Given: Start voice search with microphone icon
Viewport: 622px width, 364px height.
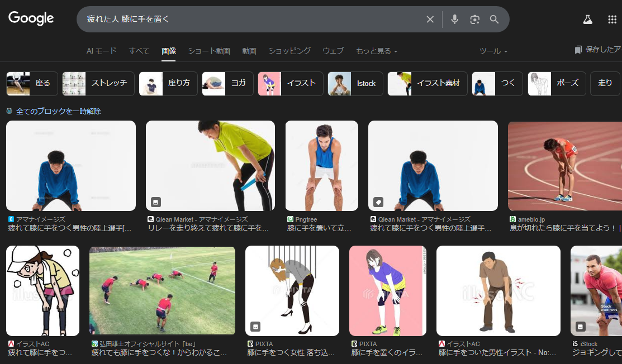Looking at the screenshot, I should [455, 20].
